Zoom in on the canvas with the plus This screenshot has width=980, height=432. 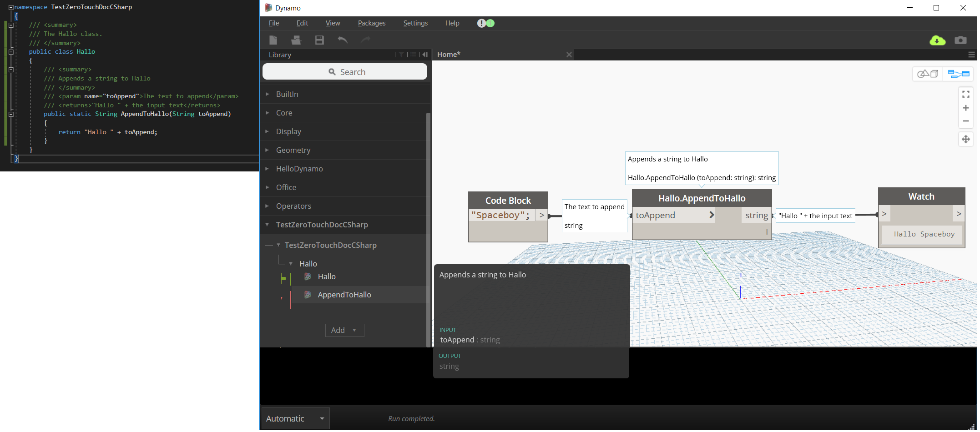tap(966, 108)
